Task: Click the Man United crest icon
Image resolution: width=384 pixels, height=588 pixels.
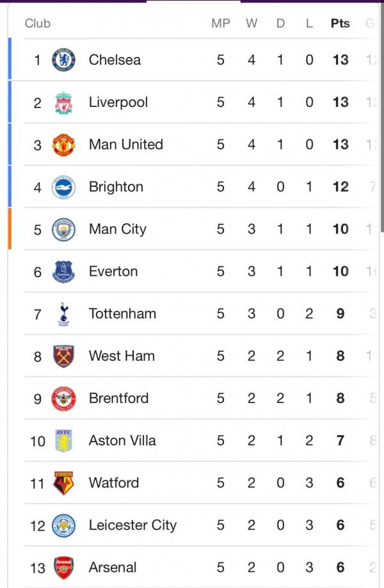Action: coord(63,145)
